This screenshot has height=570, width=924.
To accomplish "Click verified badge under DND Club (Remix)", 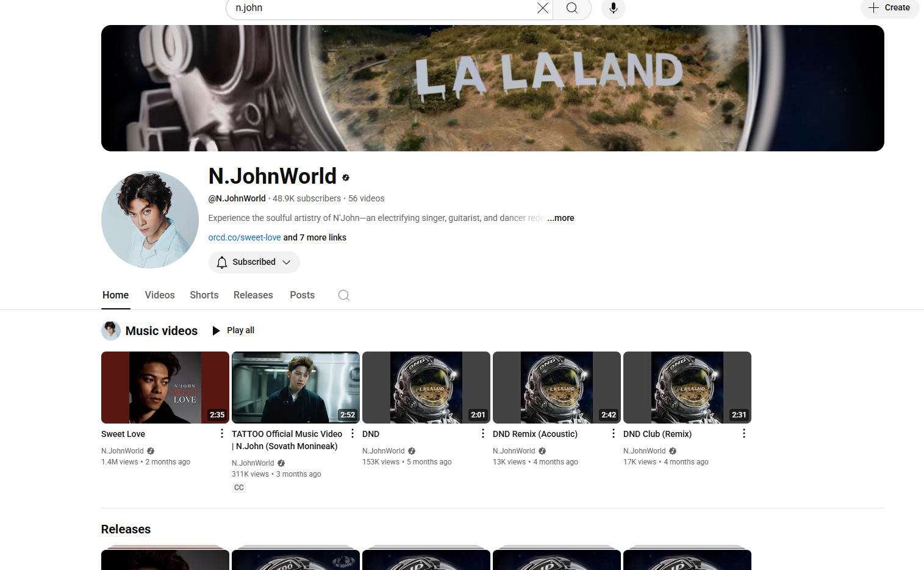I will pyautogui.click(x=673, y=451).
